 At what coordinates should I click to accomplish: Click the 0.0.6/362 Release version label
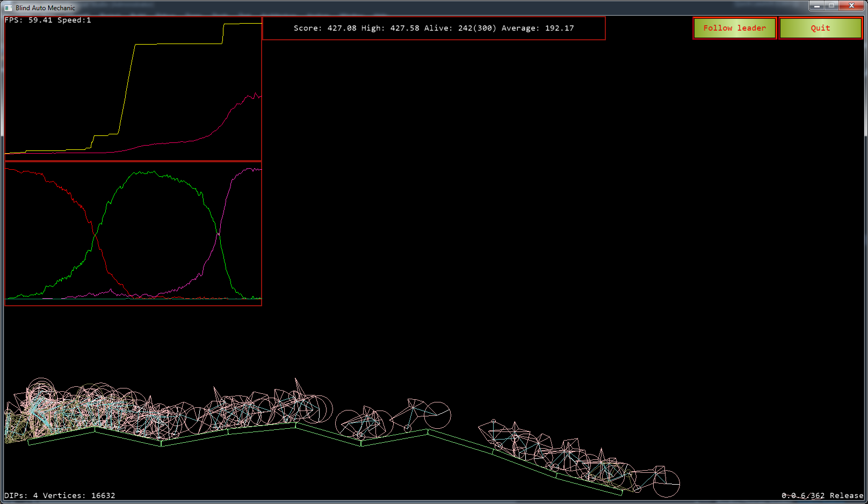point(822,495)
